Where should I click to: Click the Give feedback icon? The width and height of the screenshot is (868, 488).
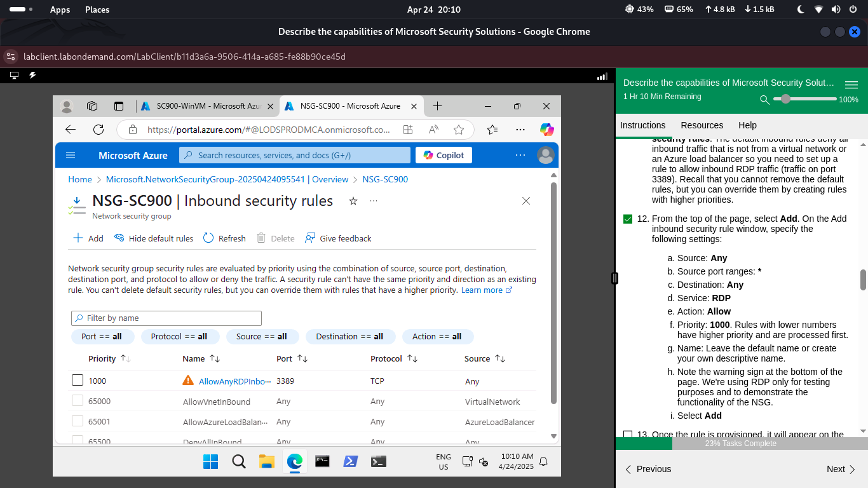point(309,238)
